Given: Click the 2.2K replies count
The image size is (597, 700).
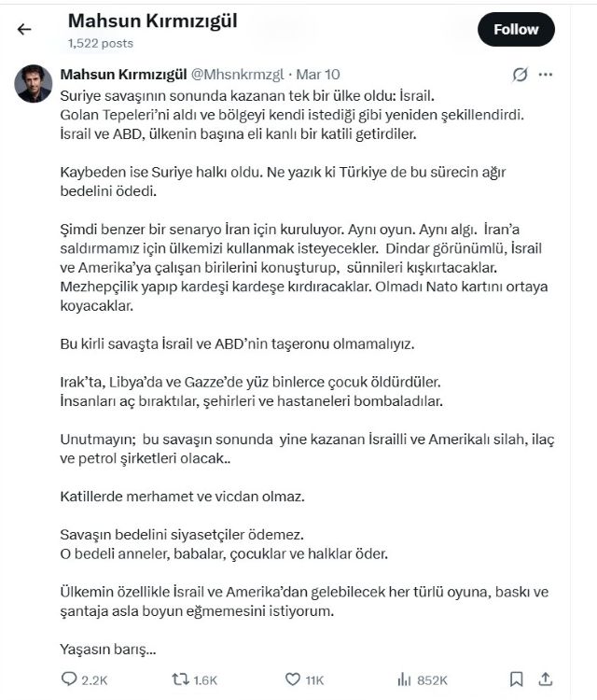Looking at the screenshot, I should click(x=94, y=679).
